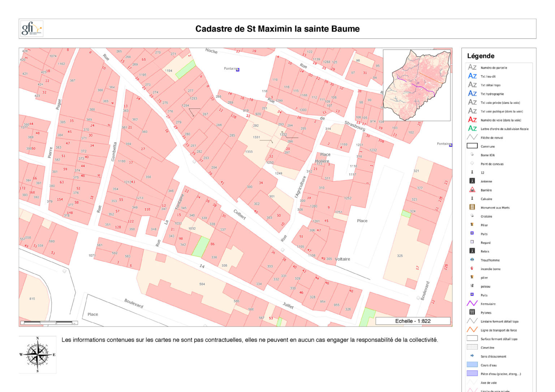The width and height of the screenshot is (555, 392).
Task: Select the Antenne legend icon
Action: 472,181
